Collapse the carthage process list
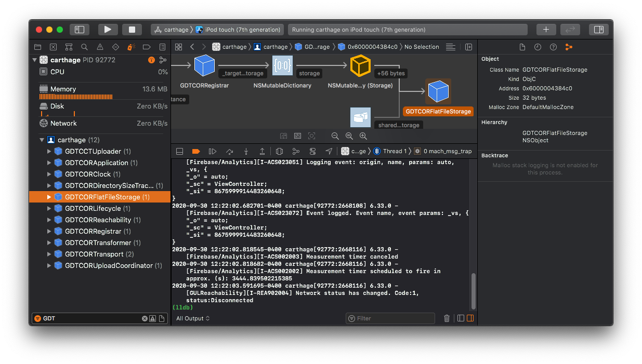642x364 pixels. 42,140
